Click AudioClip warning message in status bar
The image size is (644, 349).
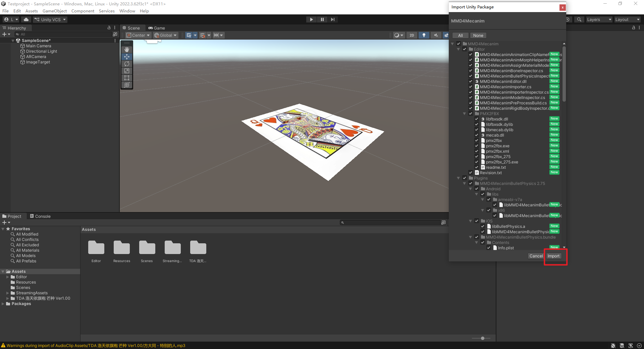[x=96, y=346]
